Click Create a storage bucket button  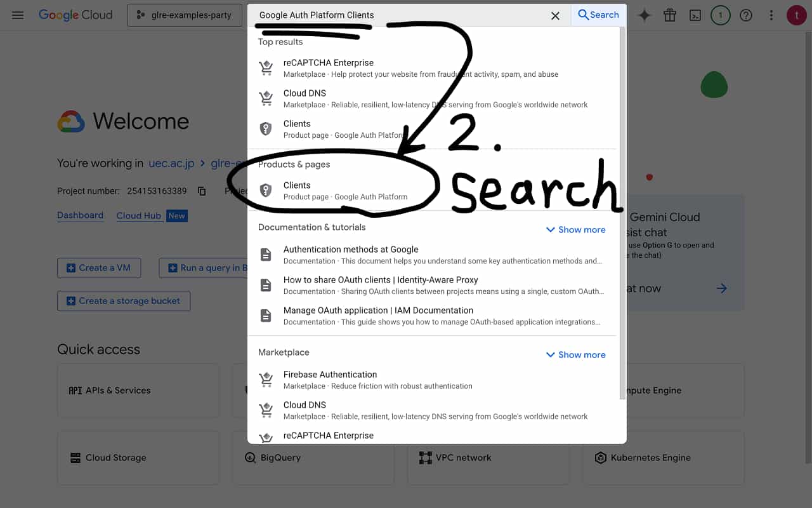pos(124,301)
